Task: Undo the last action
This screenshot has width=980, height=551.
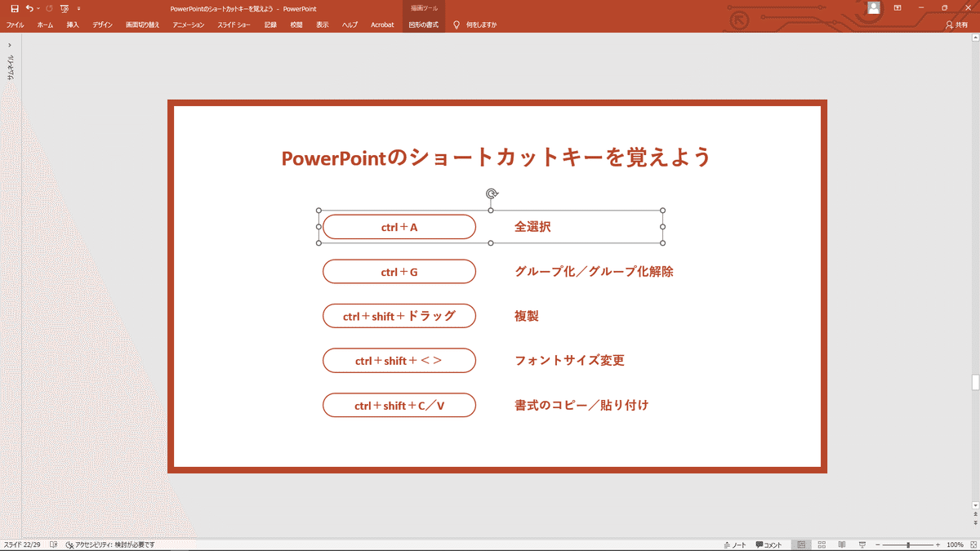Action: (x=29, y=8)
